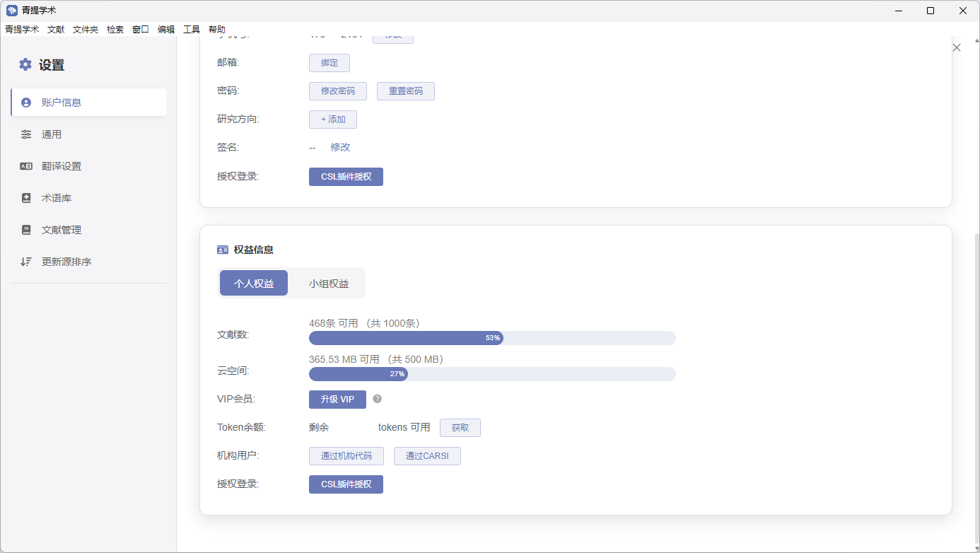This screenshot has height=553, width=980.
Task: Open the 工具 menu
Action: [x=192, y=29]
